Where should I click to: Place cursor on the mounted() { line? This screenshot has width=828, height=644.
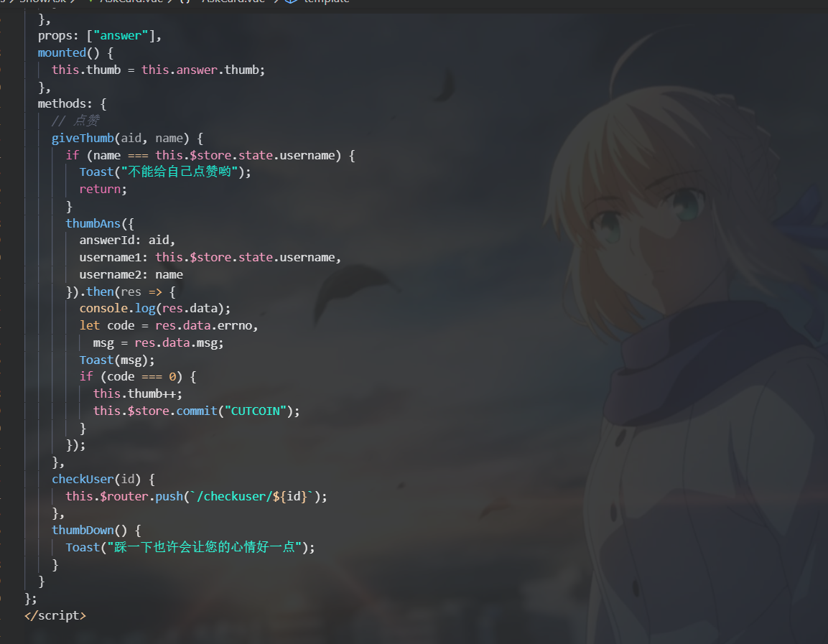(x=75, y=53)
